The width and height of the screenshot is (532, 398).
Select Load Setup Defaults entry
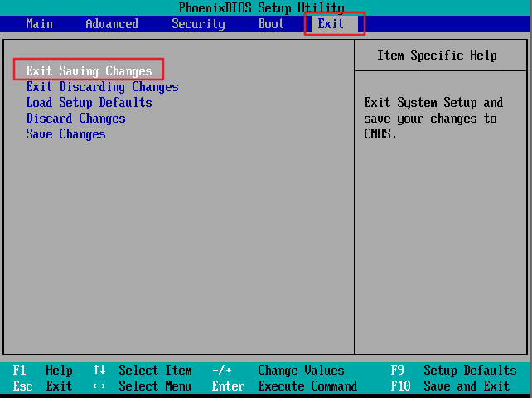coord(89,103)
